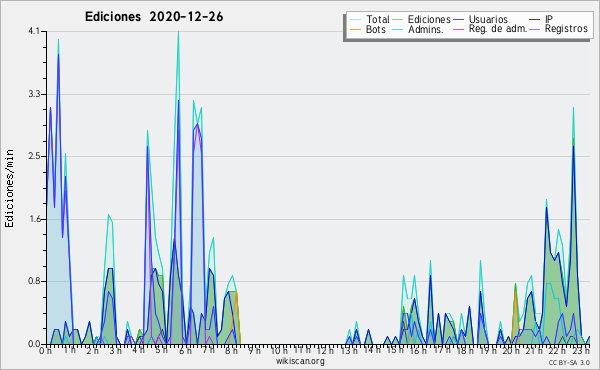Select the 'IP' legend label
This screenshot has height=370, width=600.
[549, 19]
